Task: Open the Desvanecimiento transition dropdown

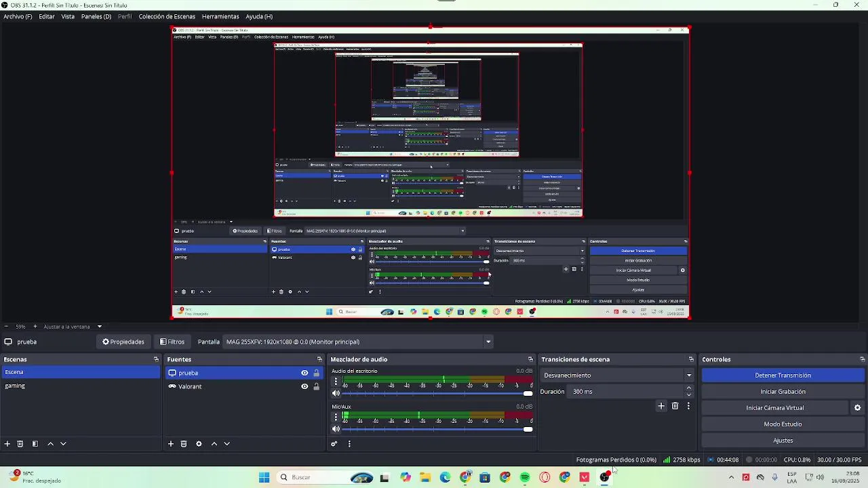Action: 618,375
